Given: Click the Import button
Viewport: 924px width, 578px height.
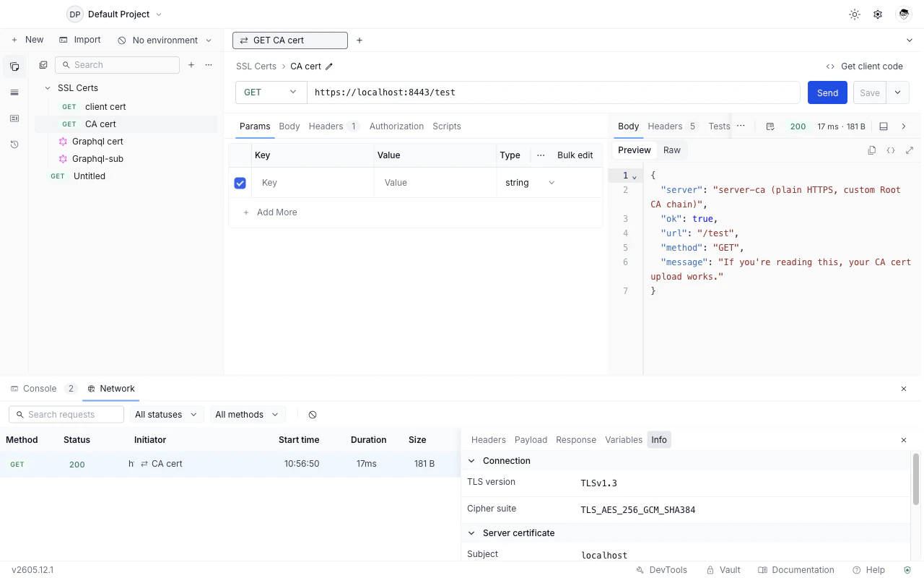Looking at the screenshot, I should pyautogui.click(x=80, y=40).
